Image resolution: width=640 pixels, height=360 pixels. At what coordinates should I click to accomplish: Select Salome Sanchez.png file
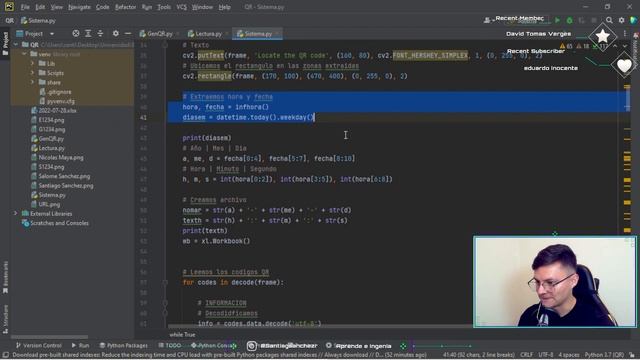pos(64,176)
